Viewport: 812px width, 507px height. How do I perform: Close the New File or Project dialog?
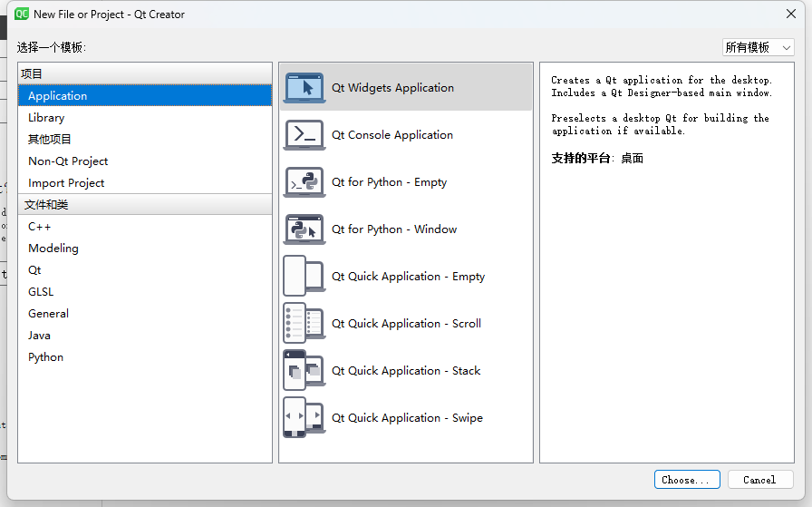[791, 14]
